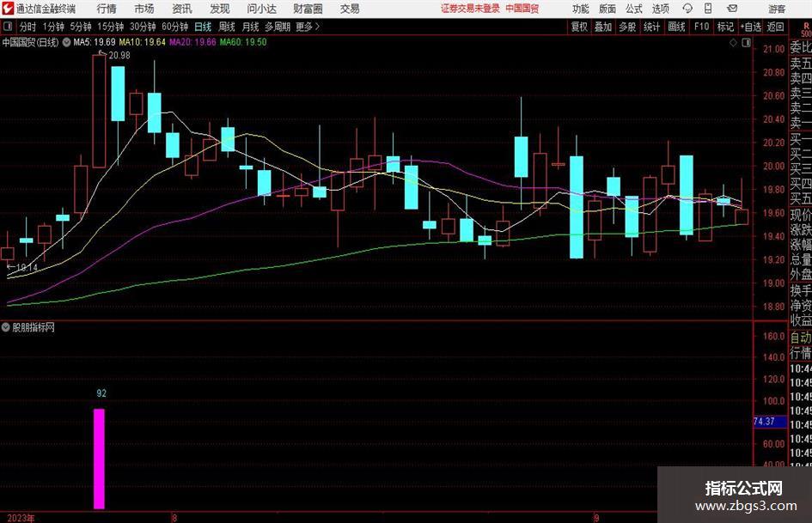Image resolution: width=812 pixels, height=523 pixels.
Task: Click the 返回 back button
Action: coord(775,27)
